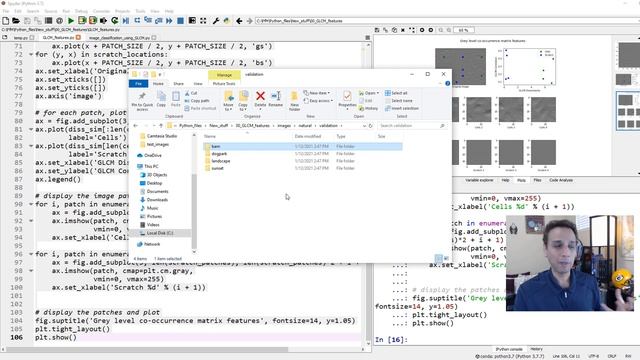This screenshot has height=360, width=640.
Task: Click the red Delete icon in Explorer
Action: [x=260, y=99]
